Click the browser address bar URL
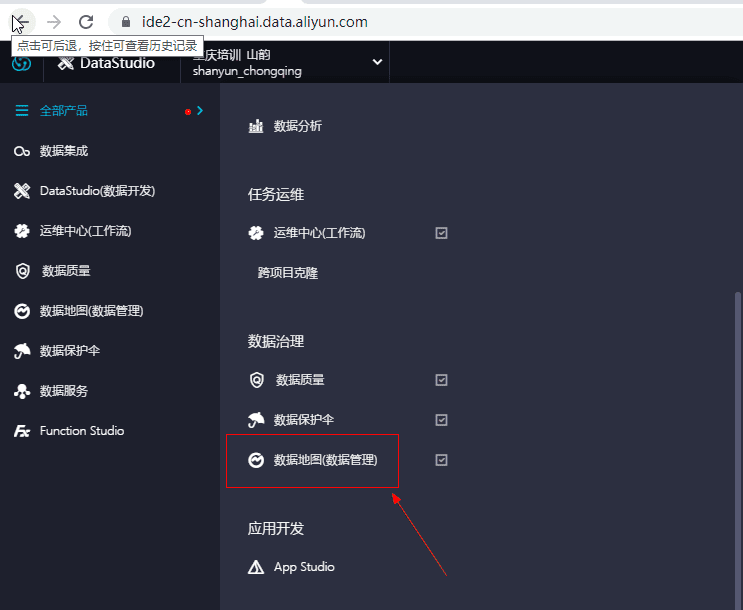 click(x=254, y=22)
